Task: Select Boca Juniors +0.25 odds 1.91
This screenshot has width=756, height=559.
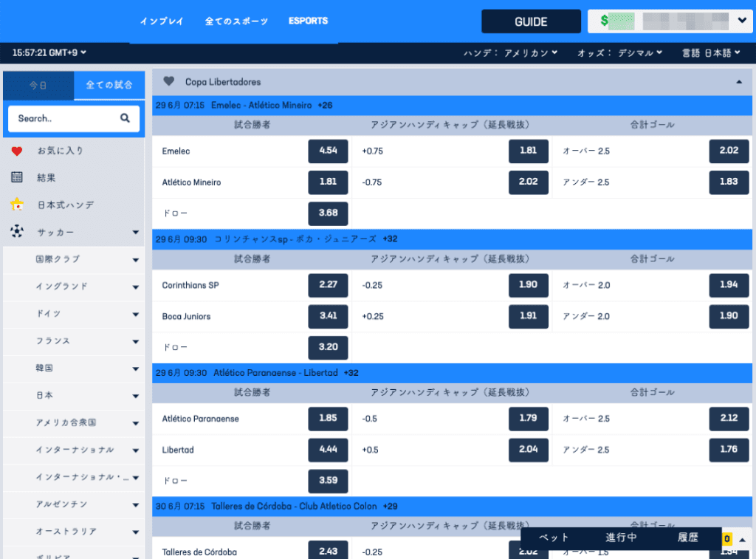Action: [x=529, y=316]
